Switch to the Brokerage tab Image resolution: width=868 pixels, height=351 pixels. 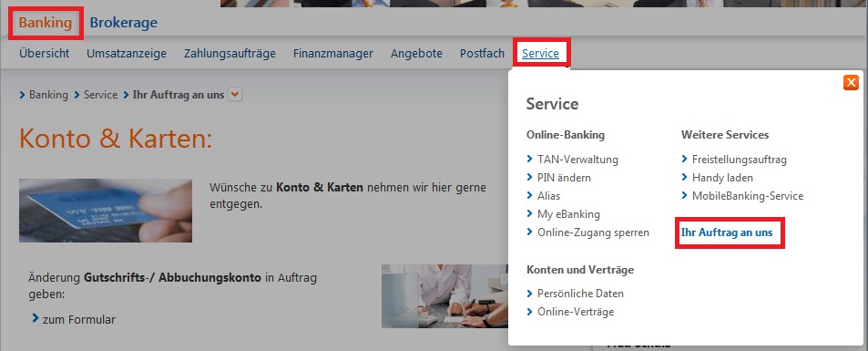click(124, 24)
